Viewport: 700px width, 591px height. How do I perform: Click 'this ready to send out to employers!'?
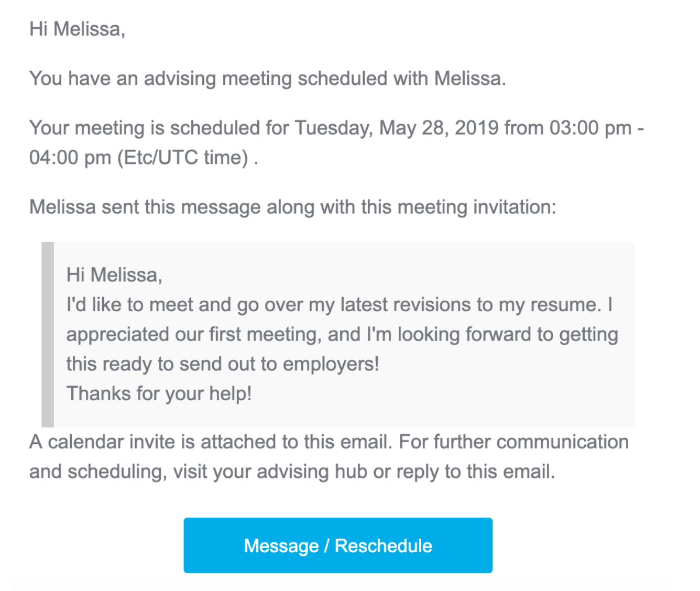point(223,364)
